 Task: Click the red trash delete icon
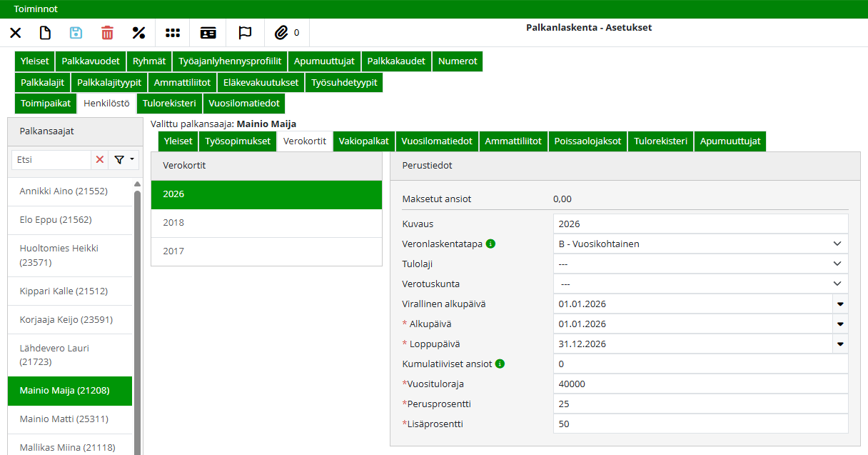coord(107,33)
